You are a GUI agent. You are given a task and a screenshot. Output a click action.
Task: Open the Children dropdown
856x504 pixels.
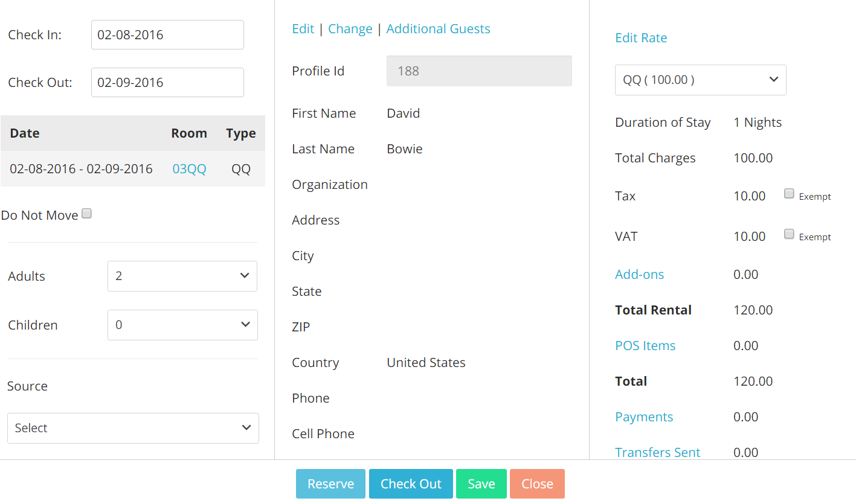[182, 325]
